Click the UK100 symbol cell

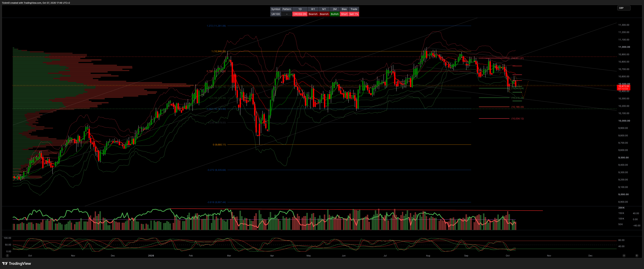click(x=276, y=14)
